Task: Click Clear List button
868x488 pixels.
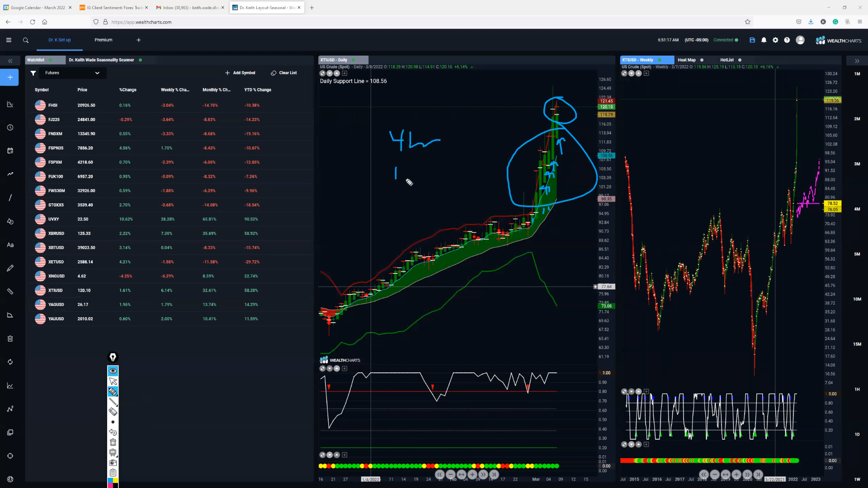Action: [284, 73]
